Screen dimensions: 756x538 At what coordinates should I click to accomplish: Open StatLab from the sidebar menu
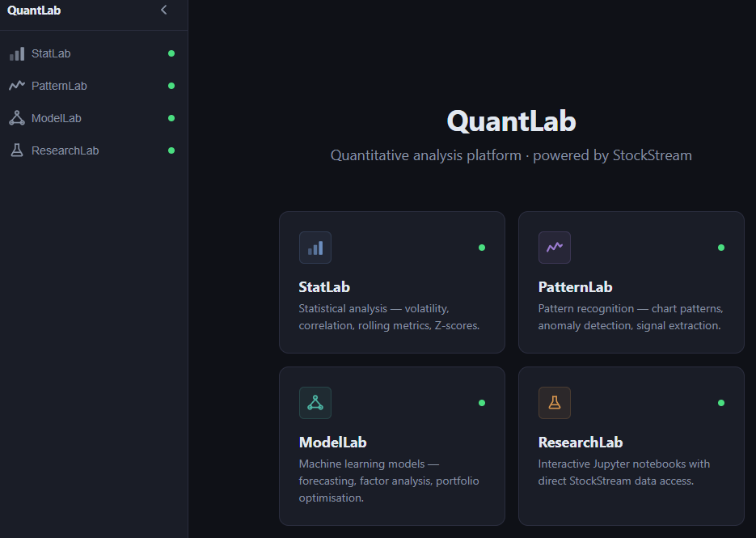[x=51, y=54]
